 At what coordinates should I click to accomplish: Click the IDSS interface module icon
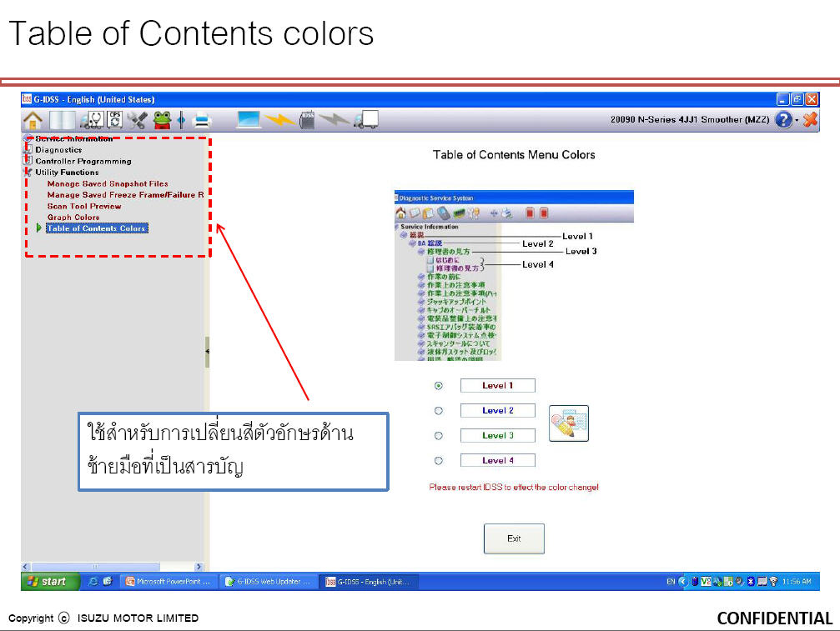click(x=307, y=120)
